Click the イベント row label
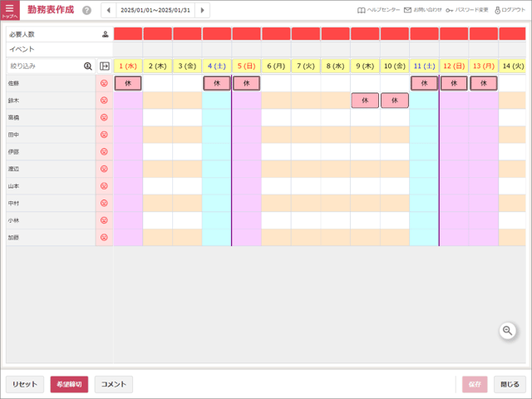Viewport: 532px width, 399px height. pyautogui.click(x=22, y=49)
